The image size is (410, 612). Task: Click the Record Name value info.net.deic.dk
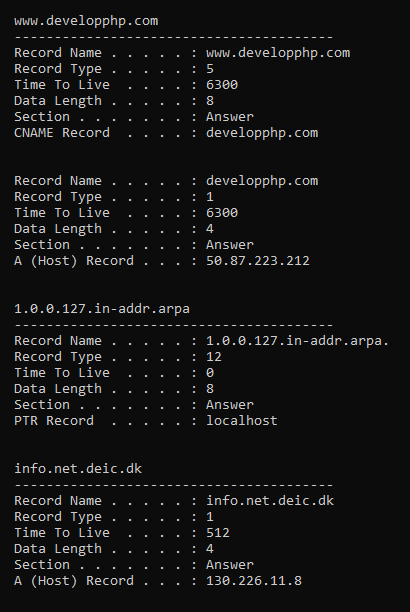click(270, 501)
